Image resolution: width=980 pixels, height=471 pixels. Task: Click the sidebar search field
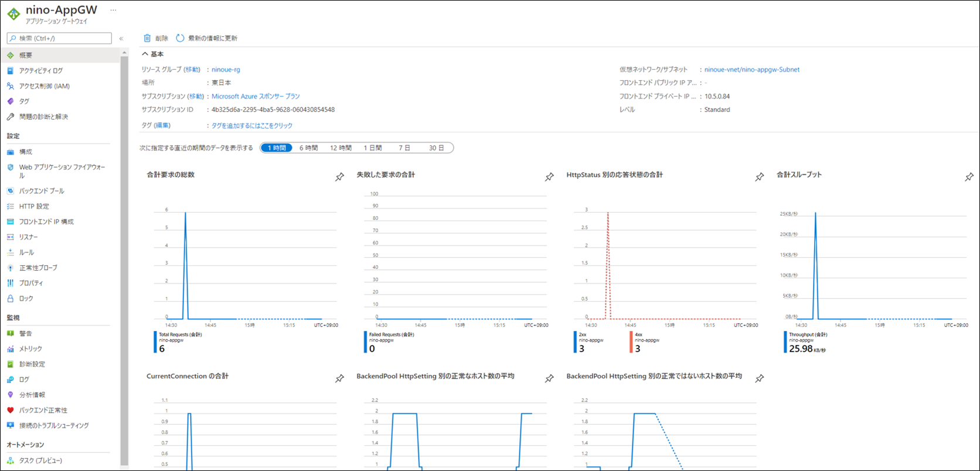pyautogui.click(x=59, y=38)
